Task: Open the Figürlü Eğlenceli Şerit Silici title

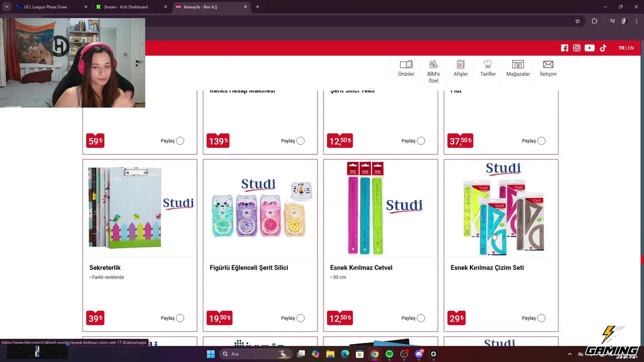Action: click(x=249, y=267)
